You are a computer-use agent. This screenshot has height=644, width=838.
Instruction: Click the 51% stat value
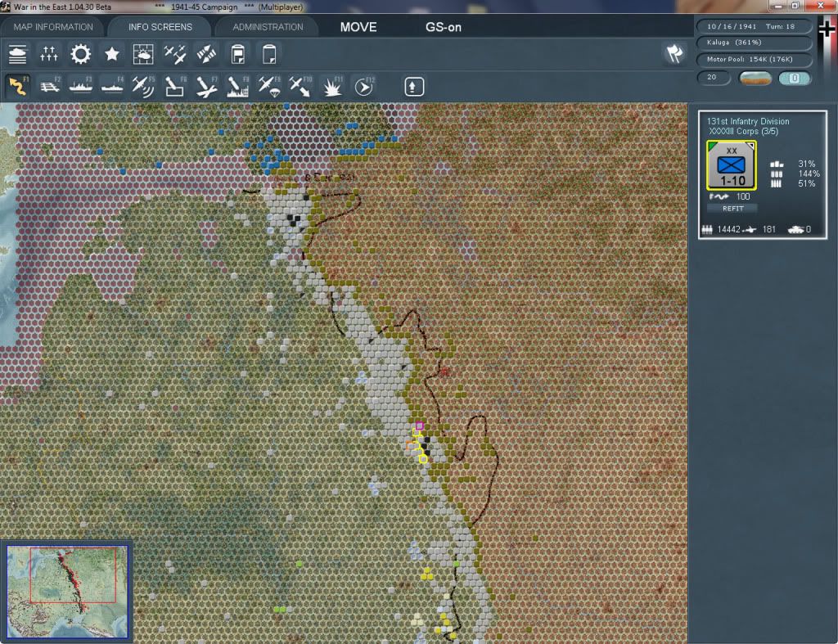[x=806, y=183]
